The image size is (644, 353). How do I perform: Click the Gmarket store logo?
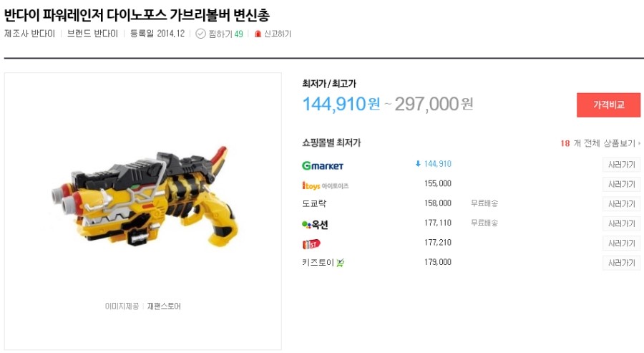click(323, 165)
